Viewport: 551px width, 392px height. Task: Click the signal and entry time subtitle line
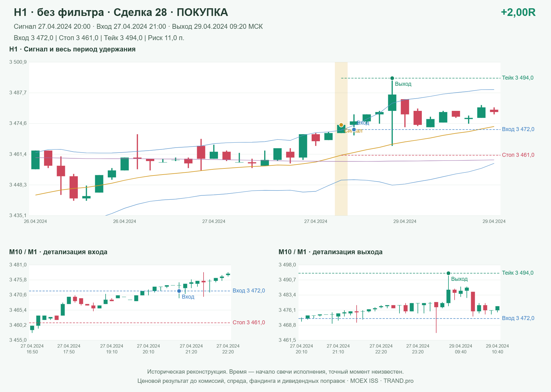click(x=138, y=27)
